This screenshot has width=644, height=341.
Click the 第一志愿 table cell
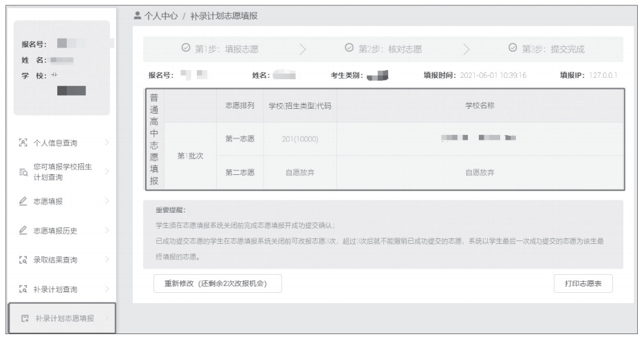pos(240,139)
